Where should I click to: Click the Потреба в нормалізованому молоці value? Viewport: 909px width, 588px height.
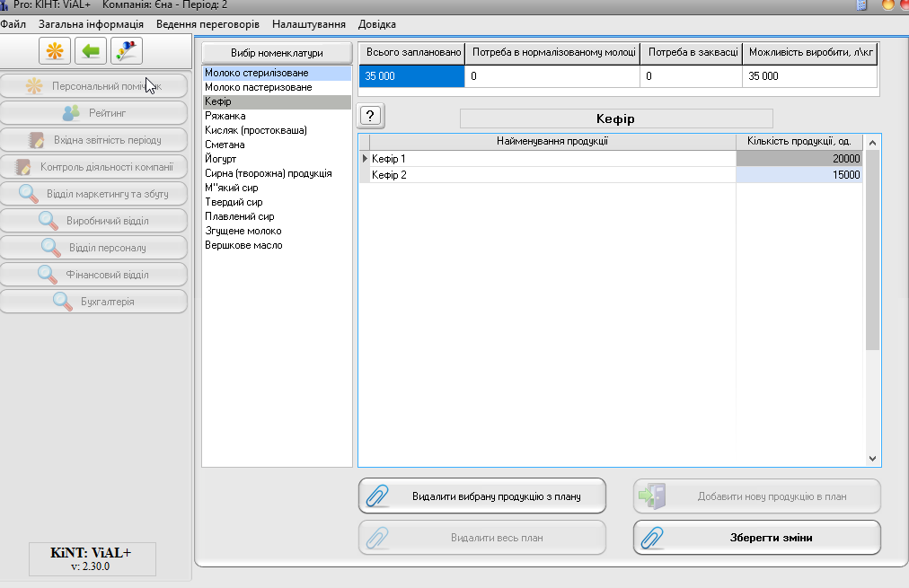552,76
